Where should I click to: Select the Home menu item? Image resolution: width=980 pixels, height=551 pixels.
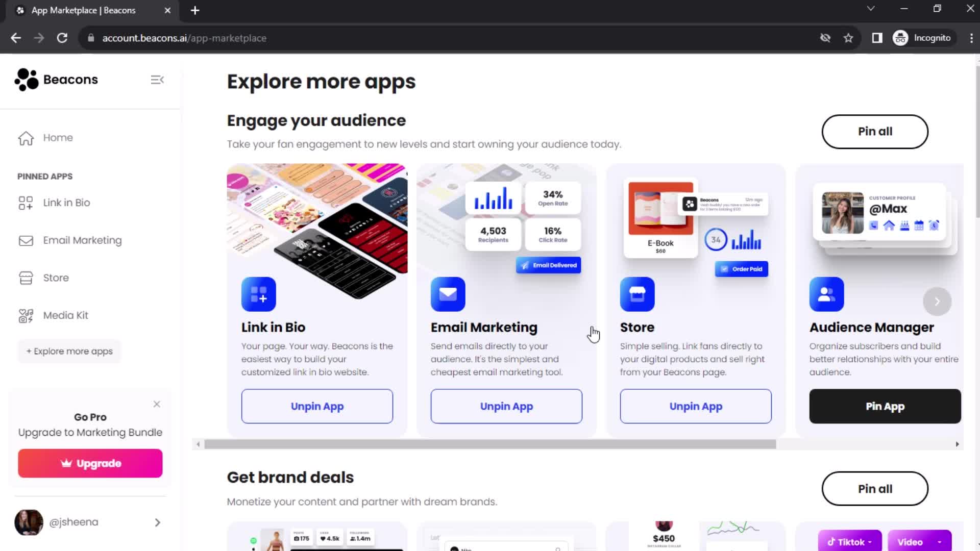pos(57,137)
